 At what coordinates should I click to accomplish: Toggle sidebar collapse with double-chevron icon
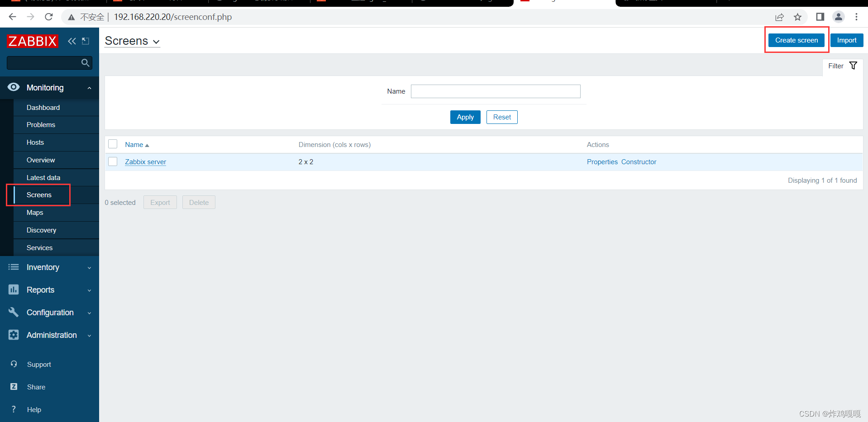[72, 41]
